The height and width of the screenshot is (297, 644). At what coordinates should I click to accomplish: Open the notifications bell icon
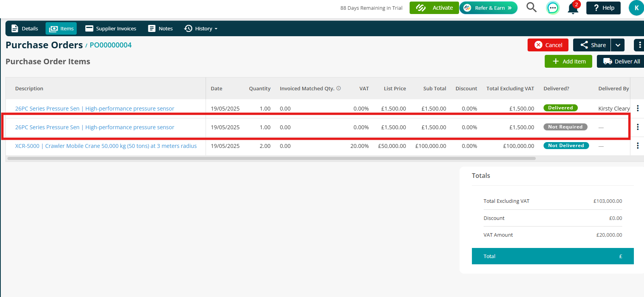tap(573, 8)
